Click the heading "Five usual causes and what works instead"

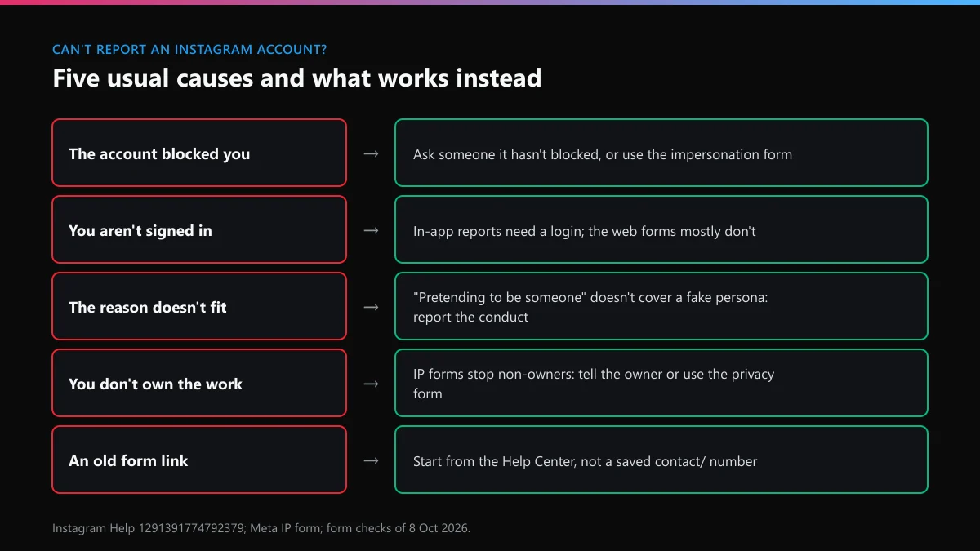point(296,78)
